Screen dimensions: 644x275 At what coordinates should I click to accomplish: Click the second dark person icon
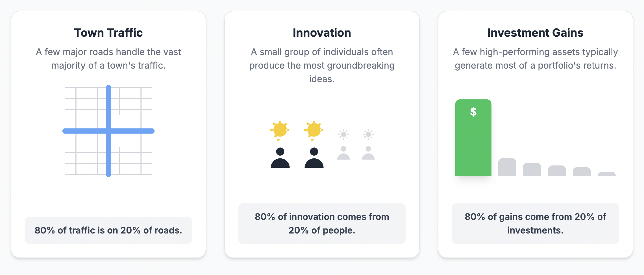314,158
